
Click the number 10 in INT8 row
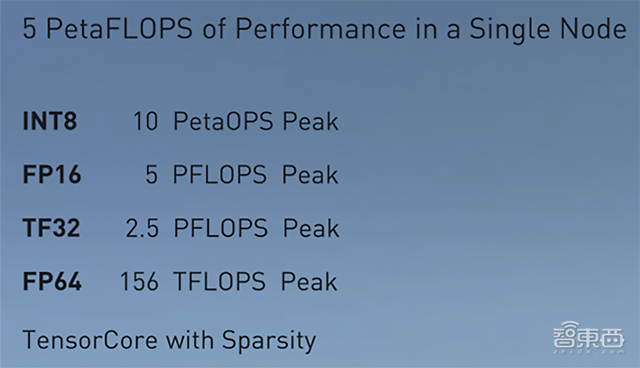coord(146,121)
